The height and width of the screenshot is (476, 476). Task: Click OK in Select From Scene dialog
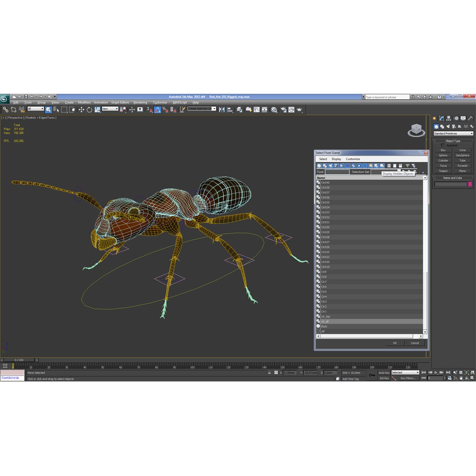click(395, 343)
